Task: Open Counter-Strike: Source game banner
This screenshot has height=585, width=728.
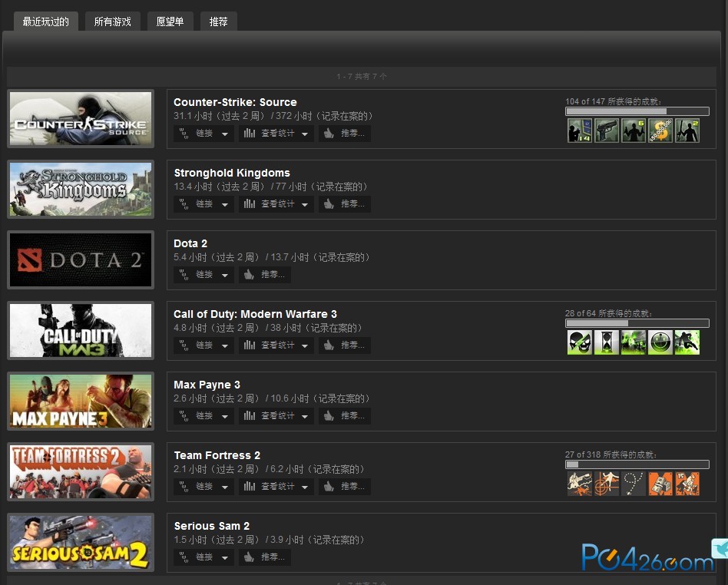Action: pyautogui.click(x=81, y=119)
